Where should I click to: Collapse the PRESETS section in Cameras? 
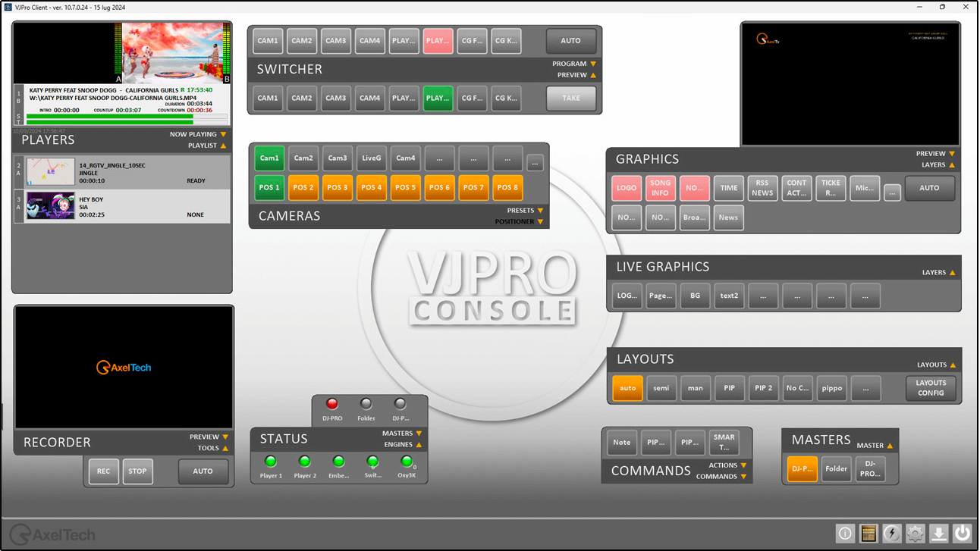coord(540,211)
